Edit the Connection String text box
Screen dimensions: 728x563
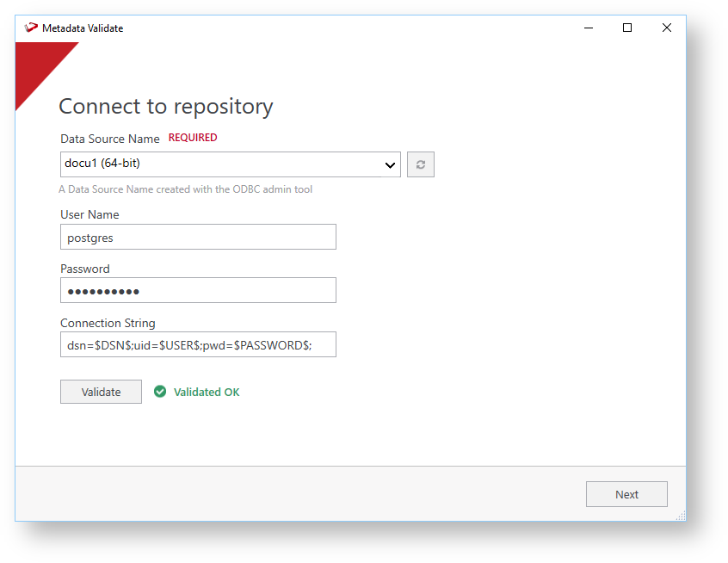point(198,344)
